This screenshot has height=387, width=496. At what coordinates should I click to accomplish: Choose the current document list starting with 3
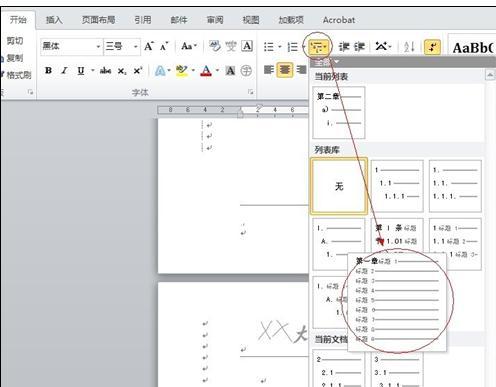(397, 368)
